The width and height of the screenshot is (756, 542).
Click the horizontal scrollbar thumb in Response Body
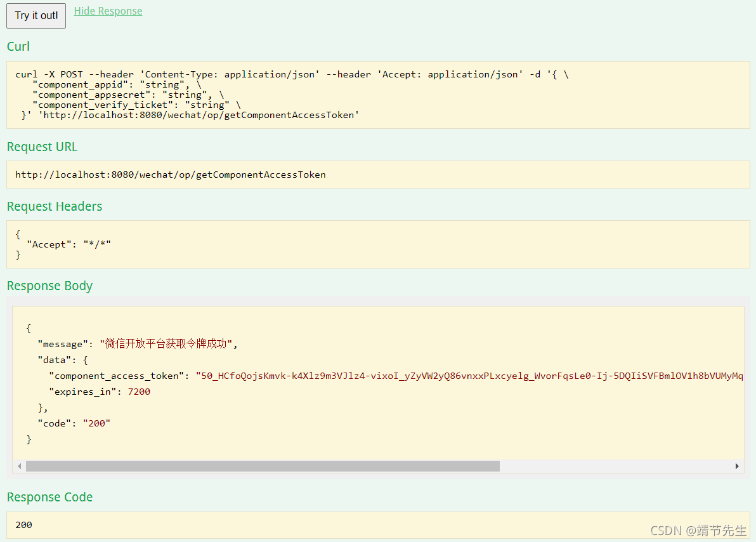pyautogui.click(x=263, y=466)
